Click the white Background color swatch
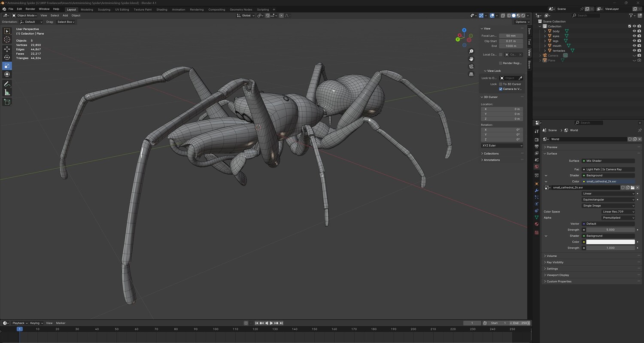 (x=610, y=242)
